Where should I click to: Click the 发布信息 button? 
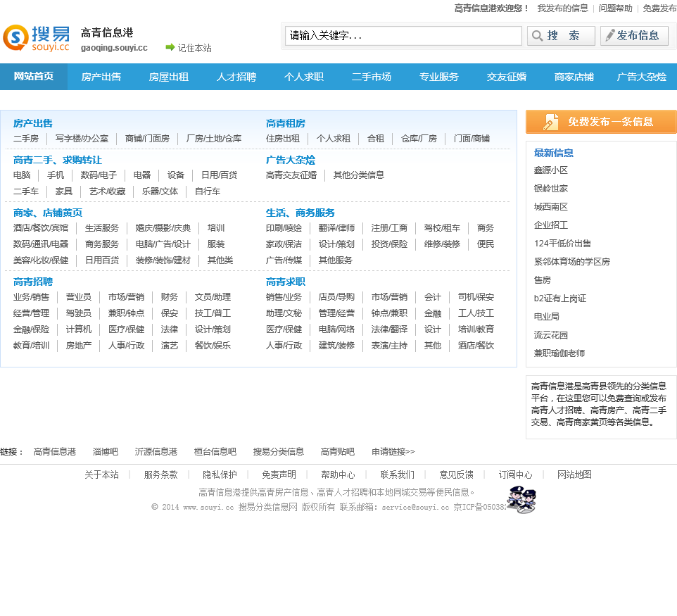(634, 35)
